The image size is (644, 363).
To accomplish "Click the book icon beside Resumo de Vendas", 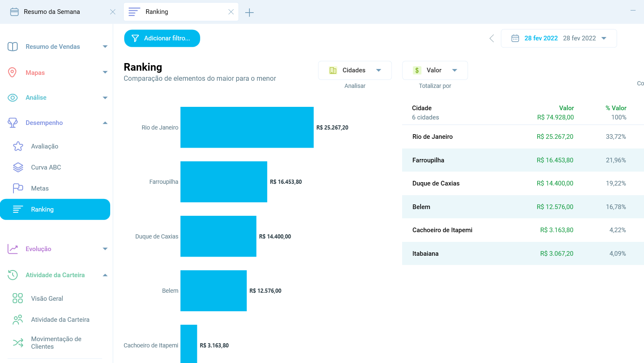I will [13, 47].
